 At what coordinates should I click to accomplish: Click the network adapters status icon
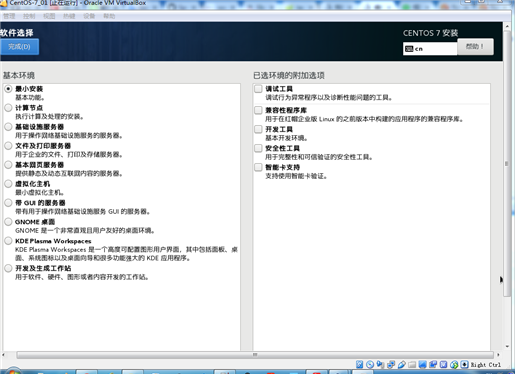(x=391, y=364)
